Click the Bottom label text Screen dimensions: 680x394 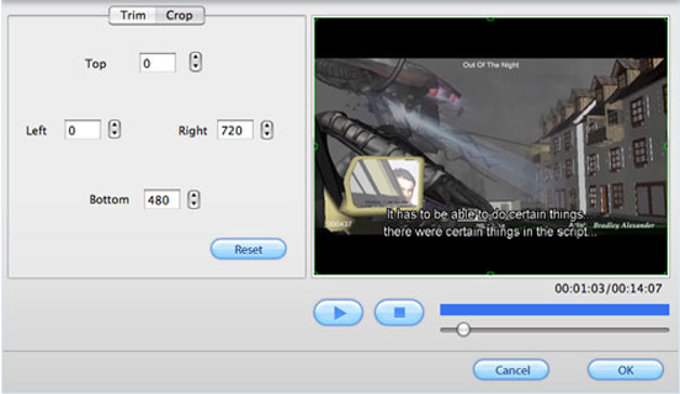[109, 199]
